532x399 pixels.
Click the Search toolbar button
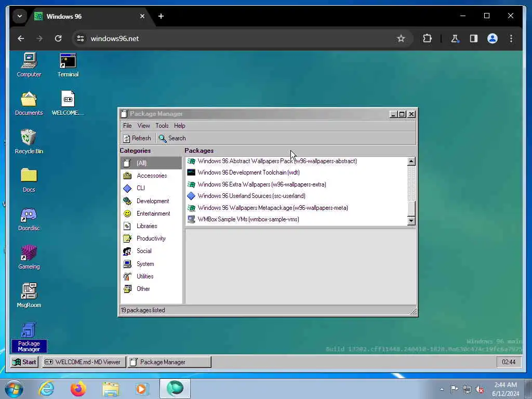click(172, 138)
